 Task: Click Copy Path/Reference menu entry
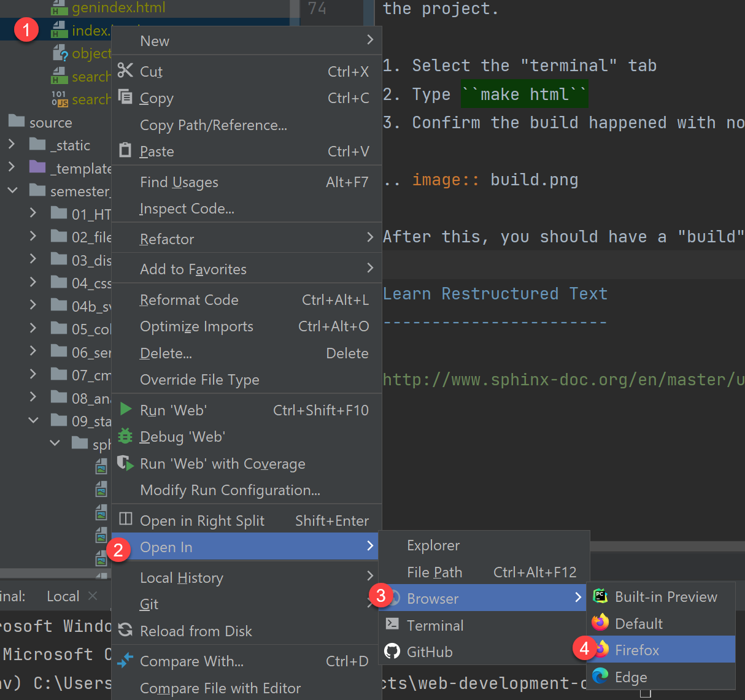point(246,125)
